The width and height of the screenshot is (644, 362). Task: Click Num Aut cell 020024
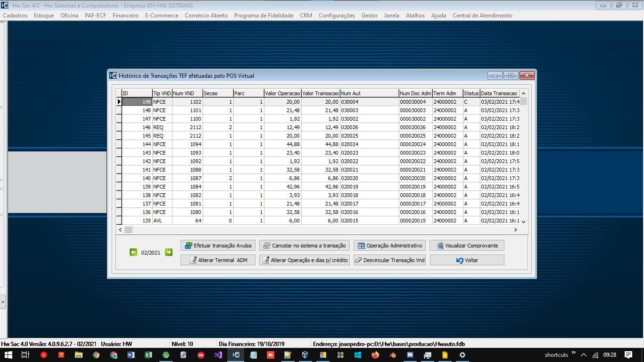(369, 144)
